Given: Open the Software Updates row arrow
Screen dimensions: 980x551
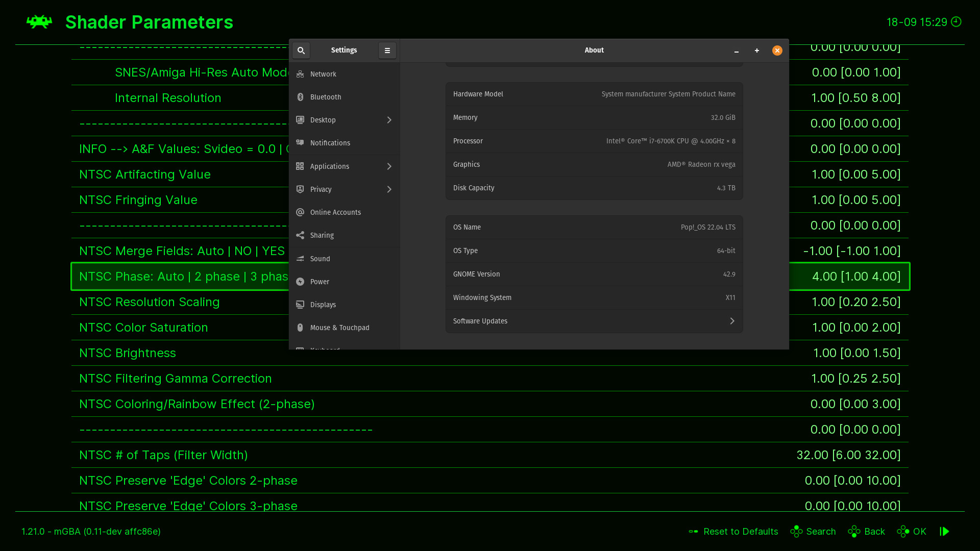Looking at the screenshot, I should click(732, 321).
